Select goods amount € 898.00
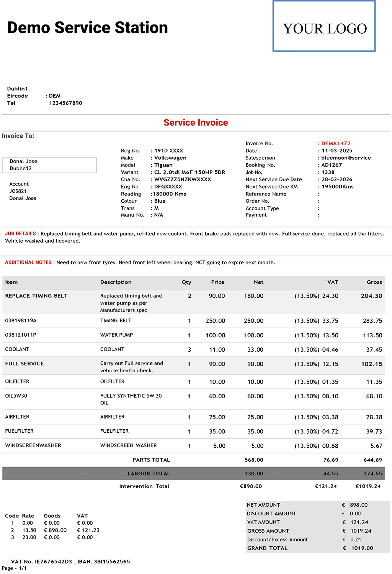 coord(55,530)
